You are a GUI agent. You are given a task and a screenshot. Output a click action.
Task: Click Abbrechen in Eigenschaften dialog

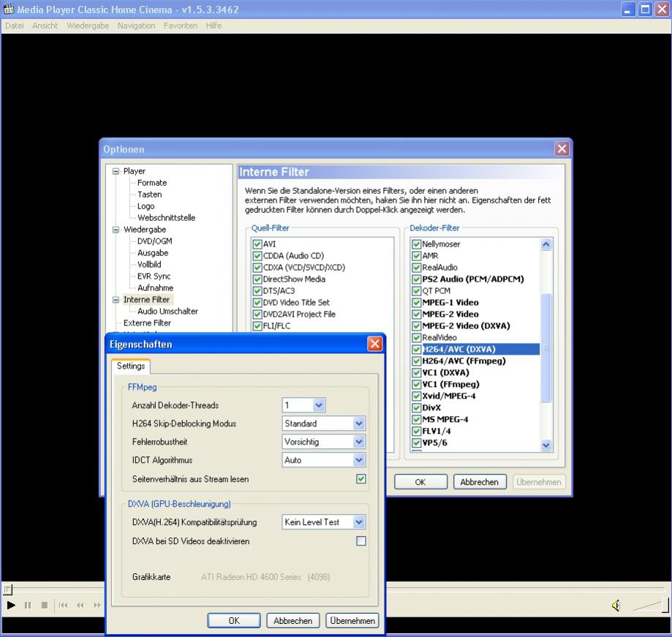click(x=293, y=620)
